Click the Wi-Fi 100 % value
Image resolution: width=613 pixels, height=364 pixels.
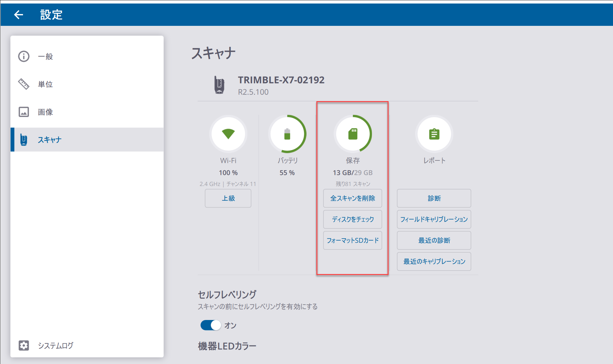tap(228, 173)
